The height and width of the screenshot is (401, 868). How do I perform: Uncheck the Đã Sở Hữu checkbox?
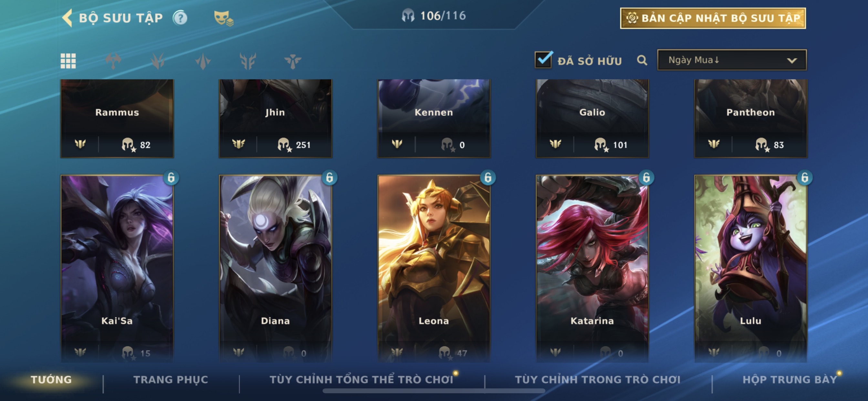[543, 60]
